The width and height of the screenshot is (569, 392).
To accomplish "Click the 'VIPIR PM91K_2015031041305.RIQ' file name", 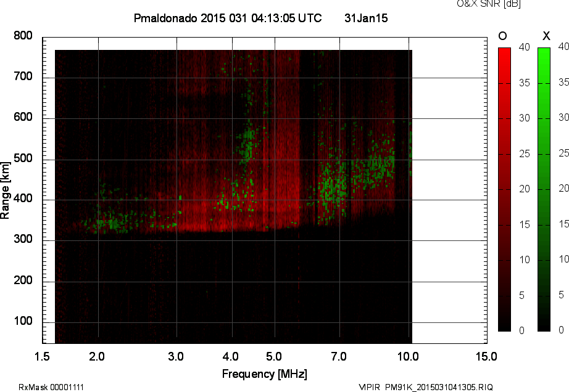I will click(x=426, y=387).
